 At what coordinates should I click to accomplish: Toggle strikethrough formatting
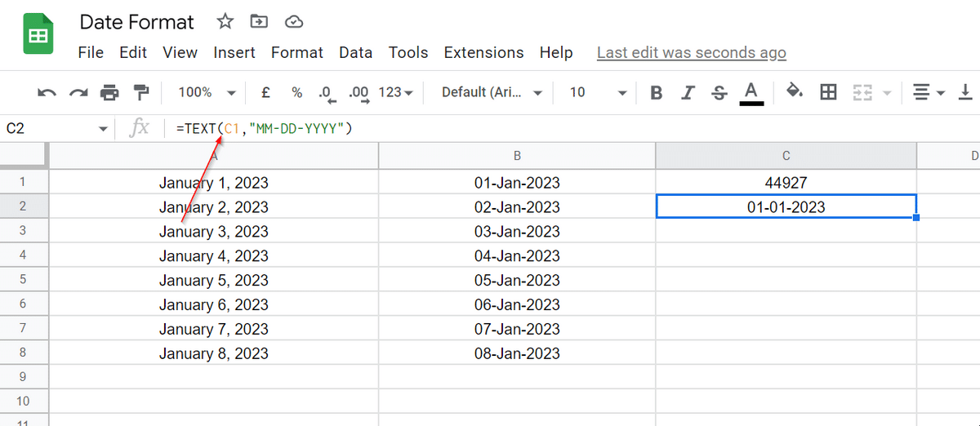click(719, 92)
